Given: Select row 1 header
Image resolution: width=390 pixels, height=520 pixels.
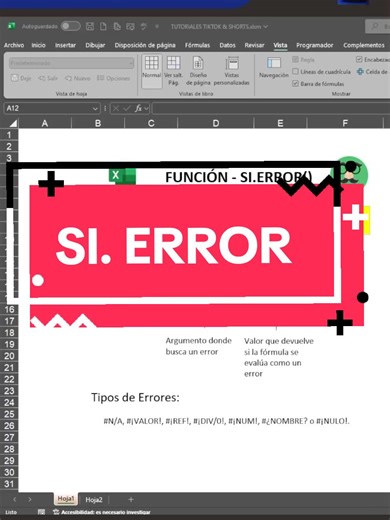Looking at the screenshot, I should pyautogui.click(x=9, y=135).
